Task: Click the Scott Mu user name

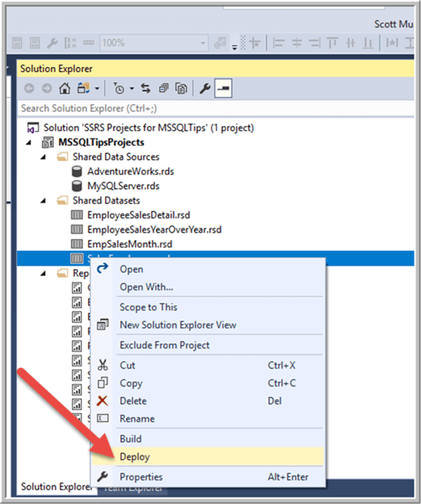Action: (x=393, y=24)
